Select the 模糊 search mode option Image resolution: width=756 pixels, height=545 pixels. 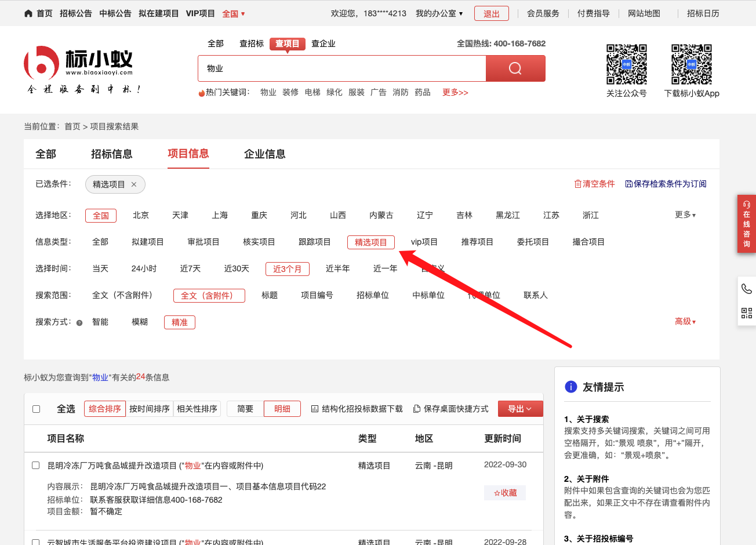click(139, 322)
